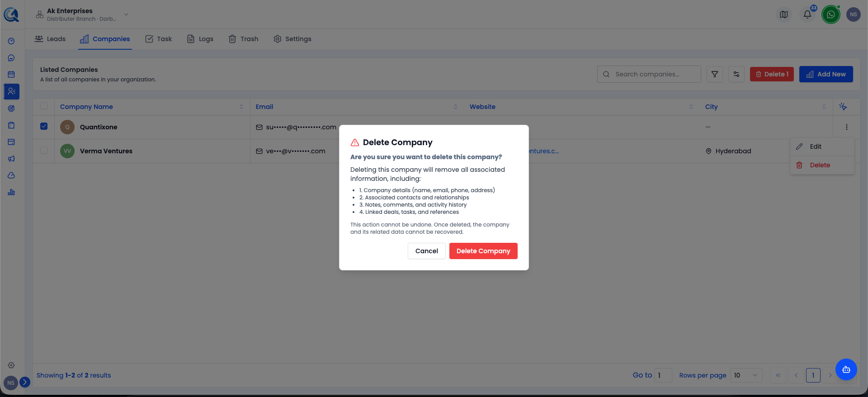
Task: Open the chat bubble icon in sidebar
Action: (11, 58)
